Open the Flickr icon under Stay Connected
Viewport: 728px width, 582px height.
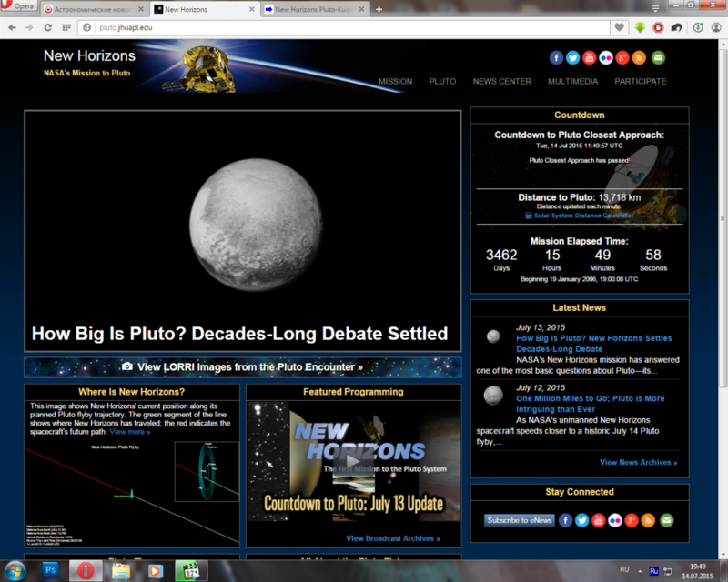click(x=615, y=520)
